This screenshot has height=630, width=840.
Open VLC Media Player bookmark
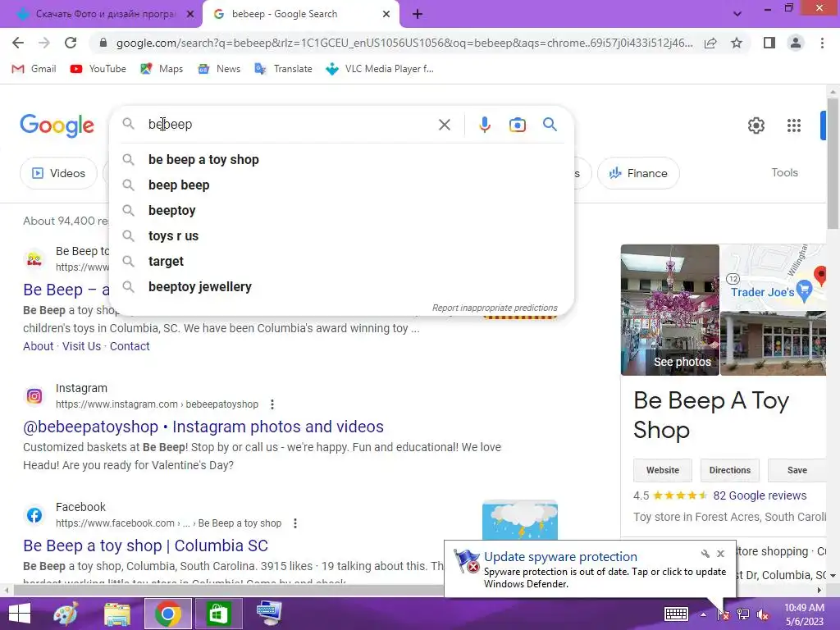coord(380,69)
